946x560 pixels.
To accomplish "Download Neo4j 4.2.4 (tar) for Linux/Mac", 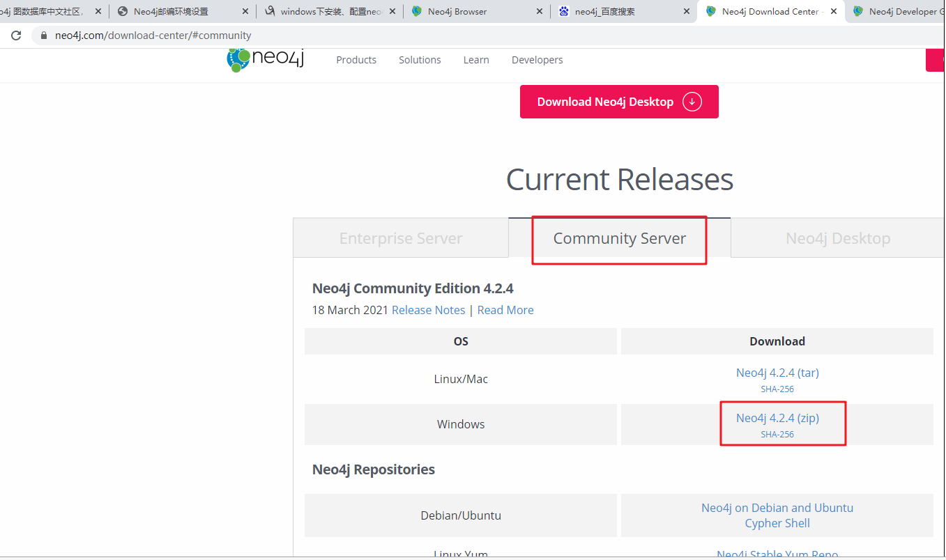I will coord(777,373).
